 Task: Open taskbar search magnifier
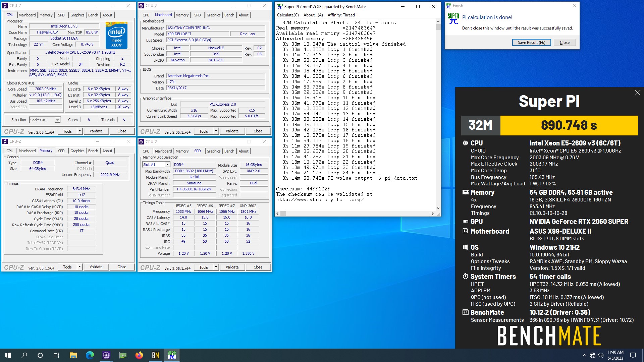tap(24, 355)
